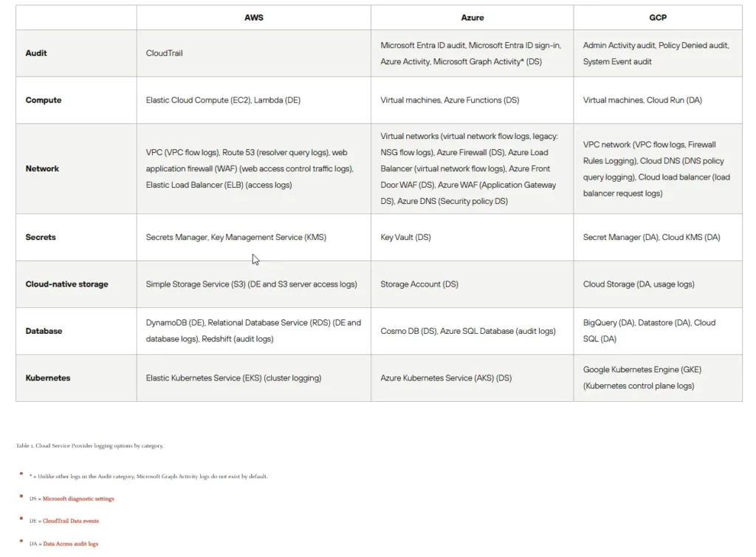
Task: Click the Key Vault (DS) cell
Action: coord(405,237)
